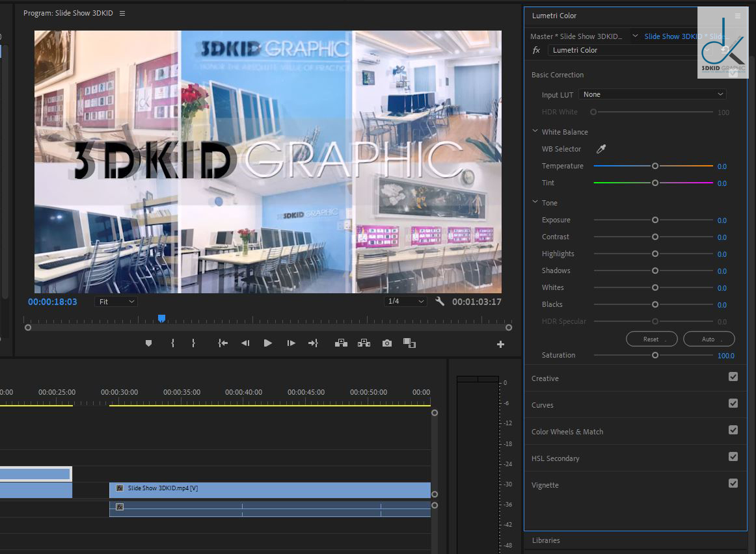Open the HSL Secondary section
The height and width of the screenshot is (554, 756).
[x=556, y=458]
